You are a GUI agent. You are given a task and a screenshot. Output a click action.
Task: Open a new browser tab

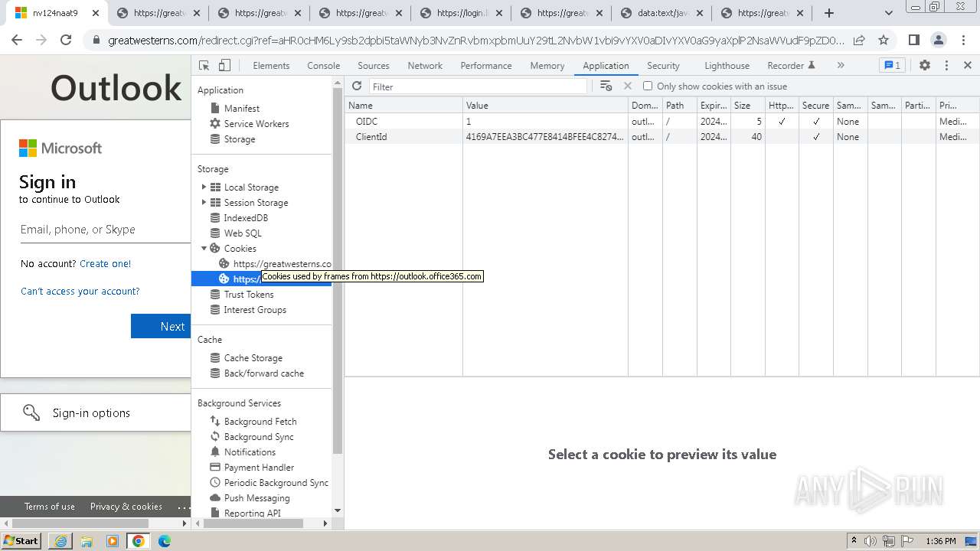(x=829, y=13)
